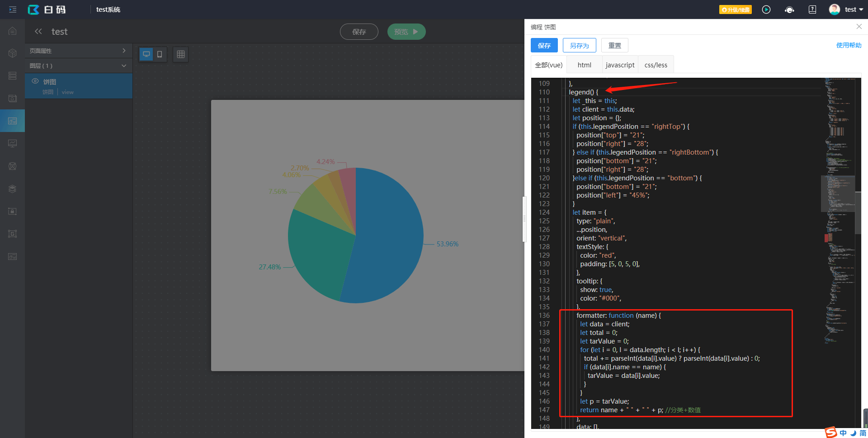Image resolution: width=868 pixels, height=438 pixels.
Task: Expand the 页面属性 section
Action: pos(79,51)
